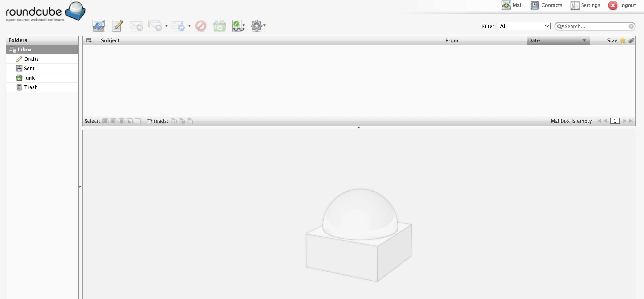644x299 pixels.
Task: Click the invert selection box
Action: [x=129, y=121]
